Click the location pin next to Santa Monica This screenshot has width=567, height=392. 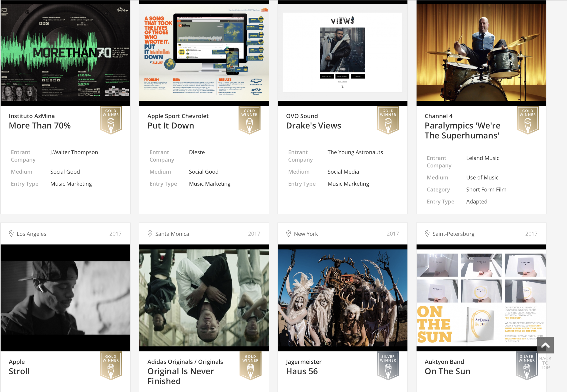(x=150, y=234)
